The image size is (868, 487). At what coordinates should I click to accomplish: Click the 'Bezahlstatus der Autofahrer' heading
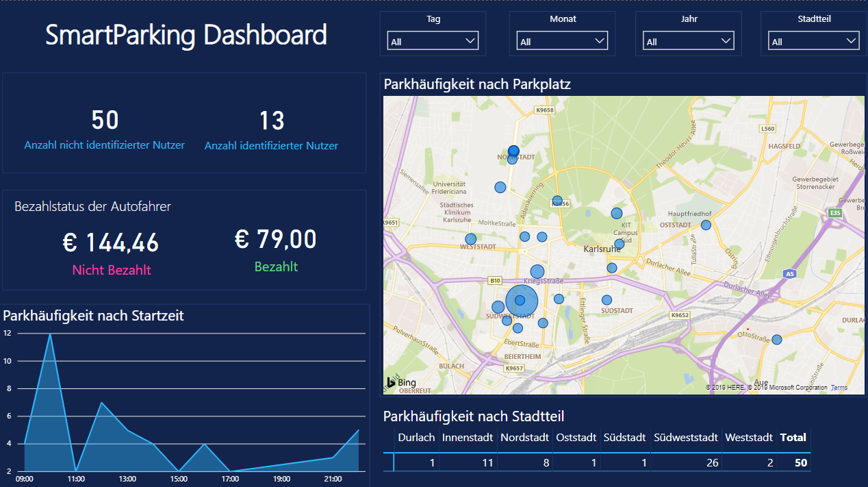[x=93, y=206]
